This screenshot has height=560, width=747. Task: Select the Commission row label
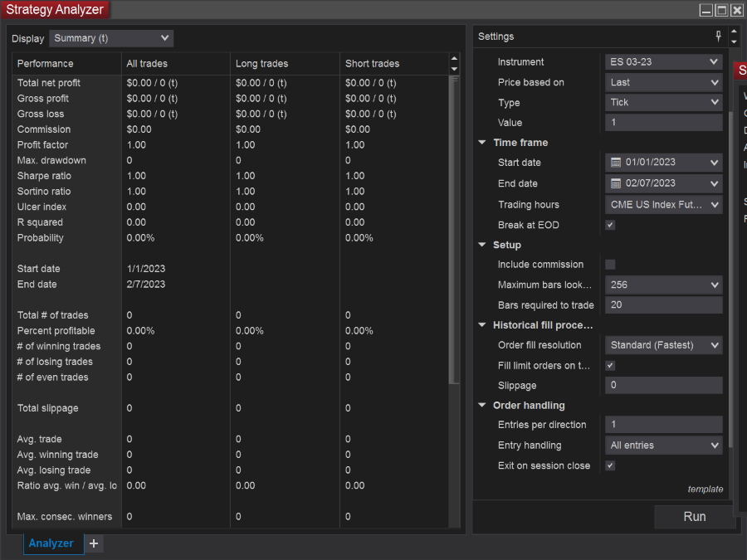click(x=44, y=129)
